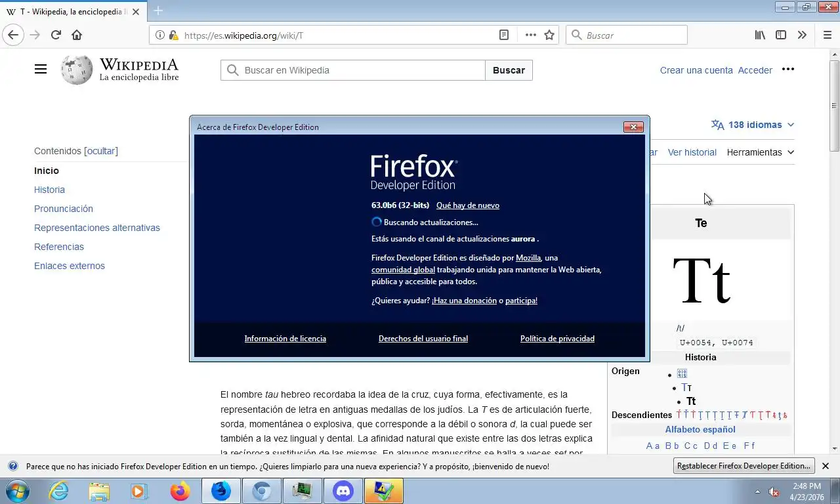The height and width of the screenshot is (504, 840).
Task: Show site information icon in address bar
Action: [x=159, y=35]
